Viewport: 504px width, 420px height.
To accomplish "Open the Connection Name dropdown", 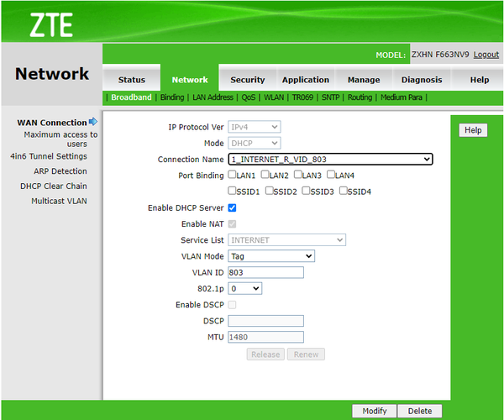I will tap(330, 159).
